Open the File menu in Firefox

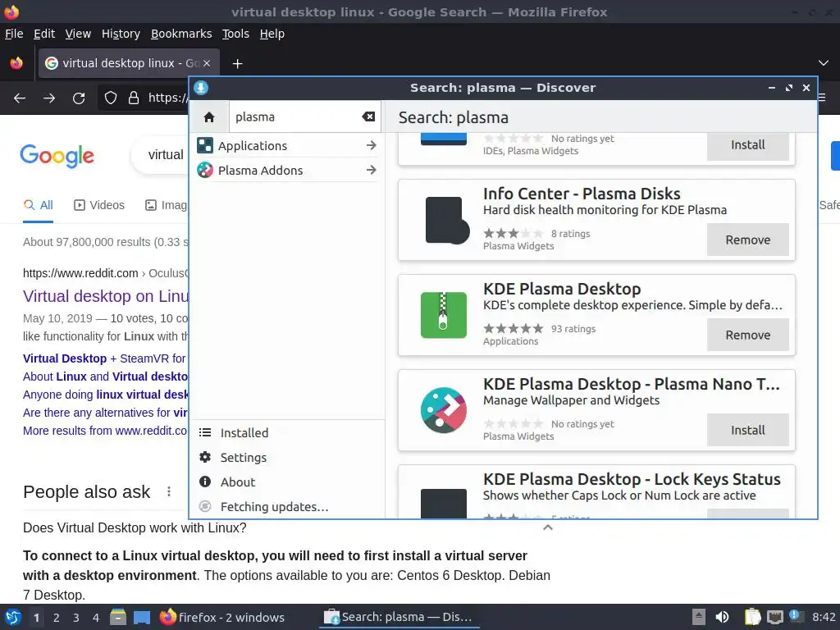(x=14, y=34)
